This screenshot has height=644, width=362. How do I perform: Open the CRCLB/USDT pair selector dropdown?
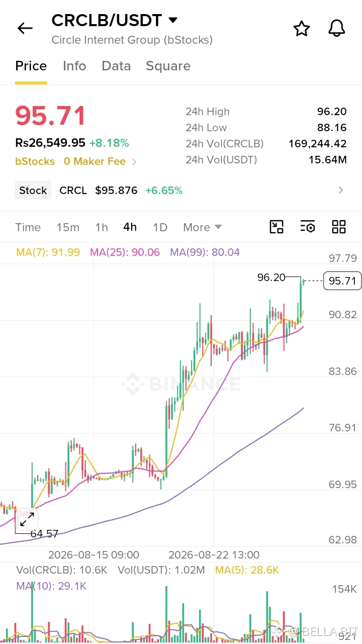point(173,20)
